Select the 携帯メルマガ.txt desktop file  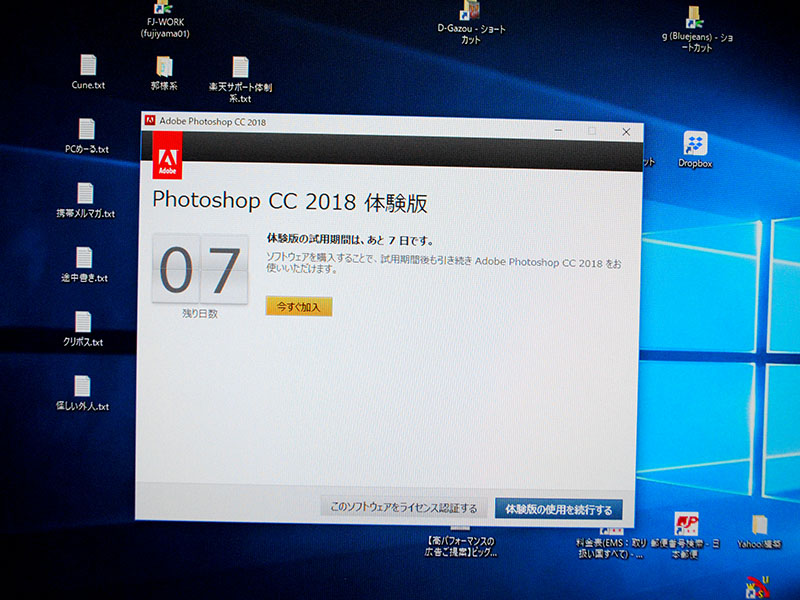[x=85, y=201]
